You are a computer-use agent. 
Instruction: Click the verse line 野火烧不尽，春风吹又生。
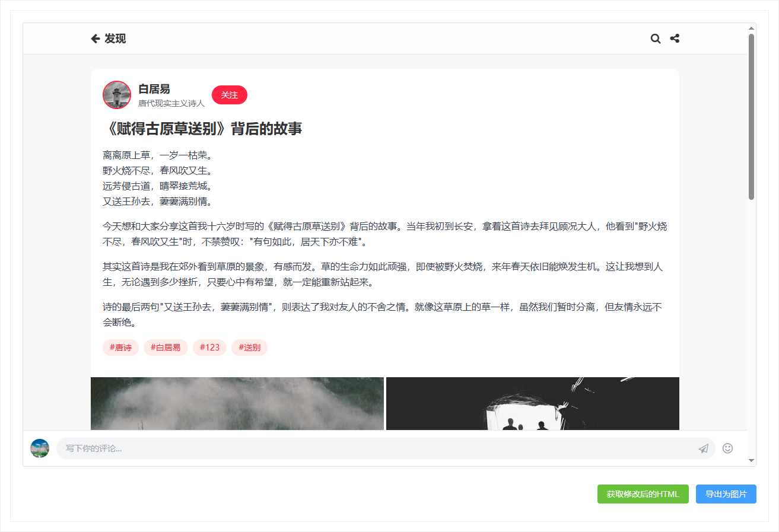click(157, 171)
